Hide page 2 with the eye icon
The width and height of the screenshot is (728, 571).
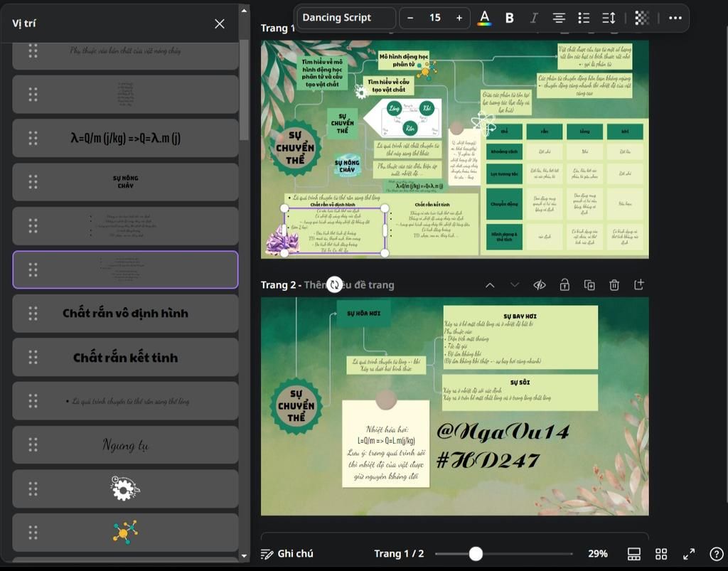pyautogui.click(x=540, y=285)
